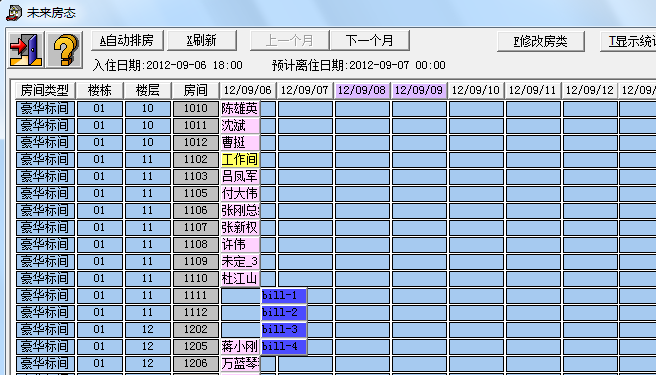Click empty 12/09/08 cell for room 1010
This screenshot has height=375, width=656.
click(x=362, y=109)
